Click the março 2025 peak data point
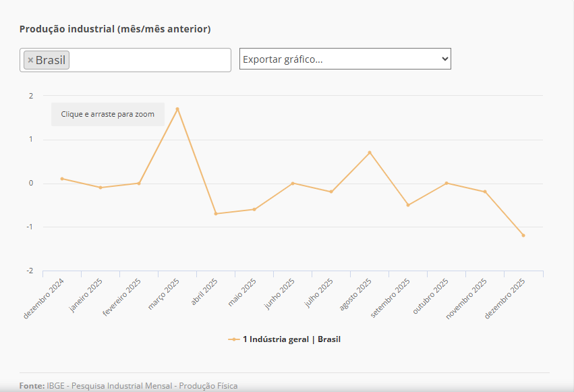 click(x=177, y=109)
